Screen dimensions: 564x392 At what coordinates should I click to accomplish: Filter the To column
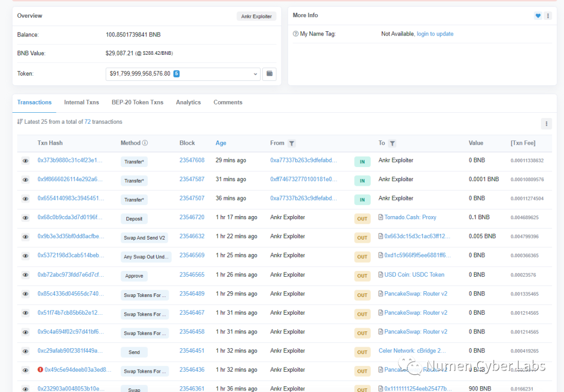(392, 144)
